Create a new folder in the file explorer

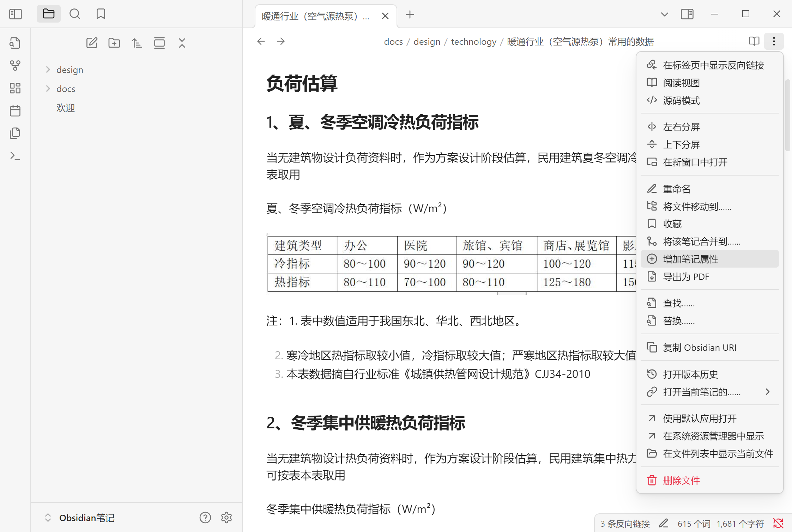[114, 43]
